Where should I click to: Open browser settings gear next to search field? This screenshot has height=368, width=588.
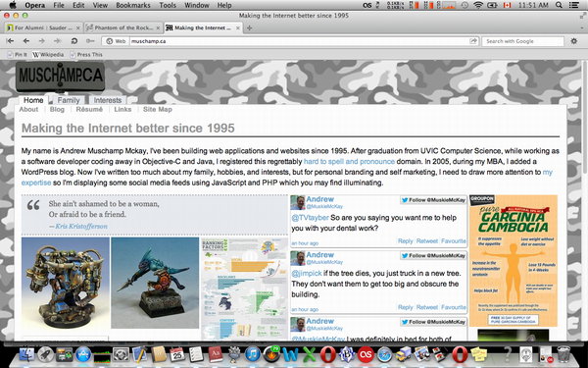click(x=573, y=41)
